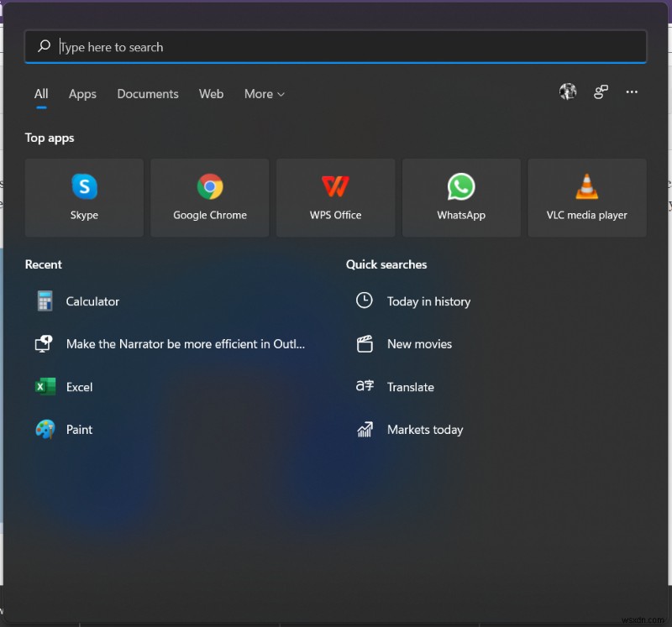Open Paint from the Recent list
Image resolution: width=672 pixels, height=627 pixels.
80,429
